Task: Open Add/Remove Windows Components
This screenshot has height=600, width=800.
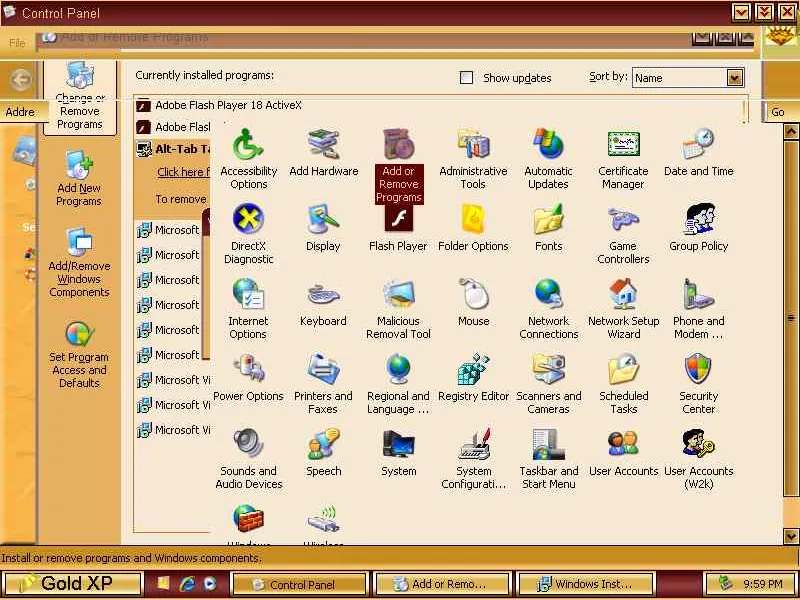Action: (79, 263)
